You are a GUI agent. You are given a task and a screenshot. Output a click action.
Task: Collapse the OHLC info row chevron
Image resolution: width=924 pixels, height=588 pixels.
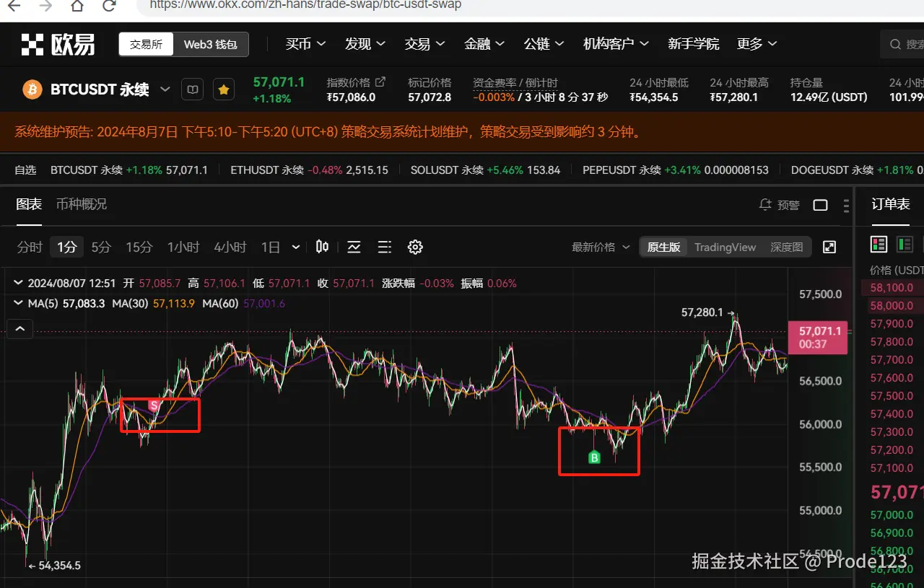19,284
